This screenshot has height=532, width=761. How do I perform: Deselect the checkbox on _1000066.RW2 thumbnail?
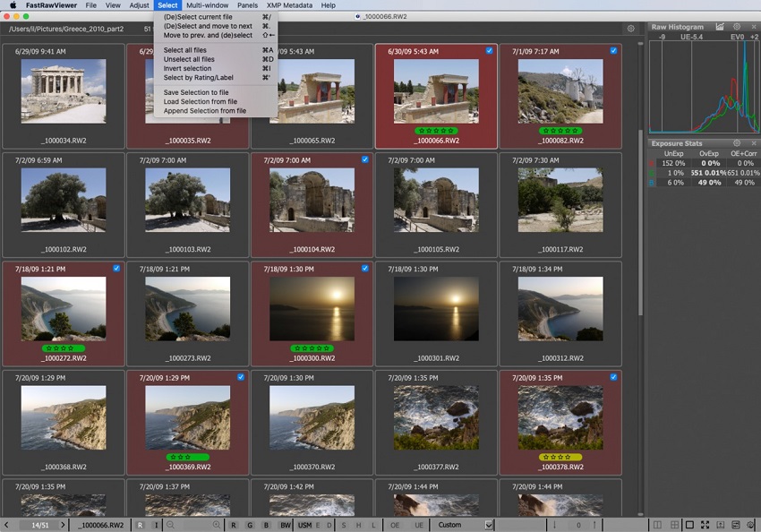pyautogui.click(x=488, y=51)
